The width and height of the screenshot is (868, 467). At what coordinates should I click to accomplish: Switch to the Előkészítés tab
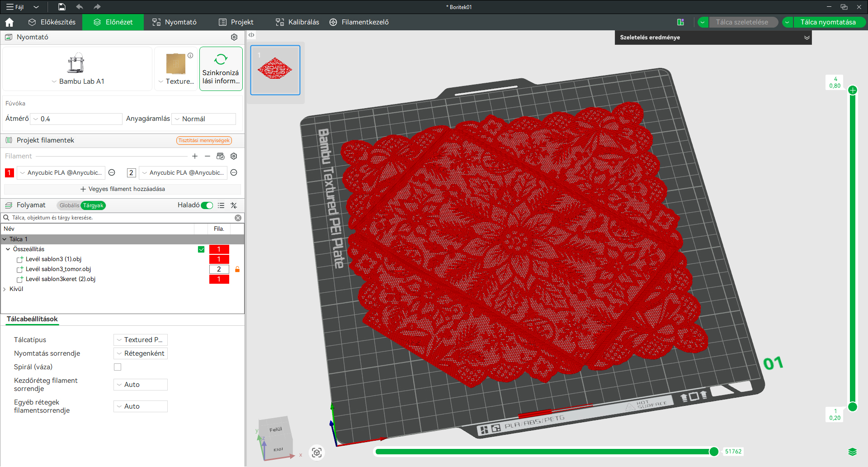click(52, 22)
